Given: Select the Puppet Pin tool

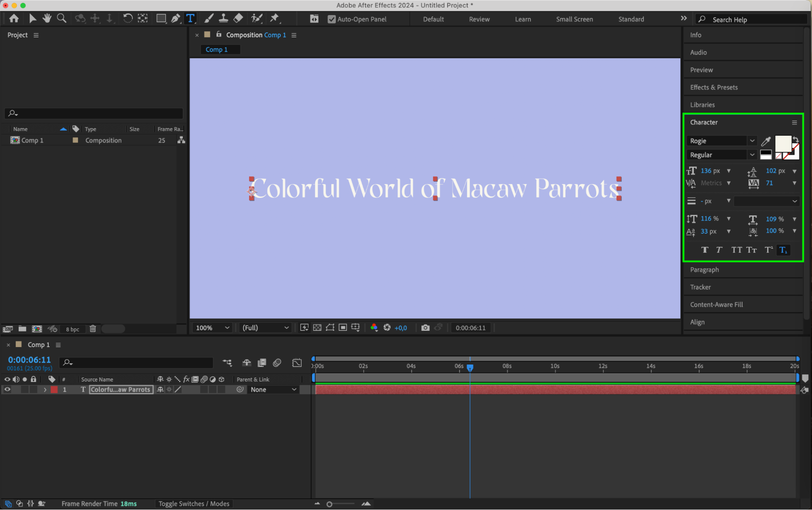Looking at the screenshot, I should coord(275,18).
